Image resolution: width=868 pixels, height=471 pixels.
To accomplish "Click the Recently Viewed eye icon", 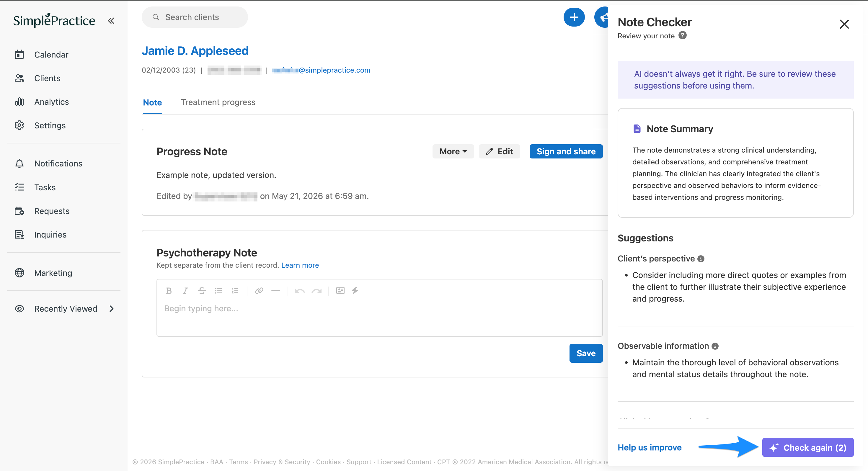I will tap(19, 309).
